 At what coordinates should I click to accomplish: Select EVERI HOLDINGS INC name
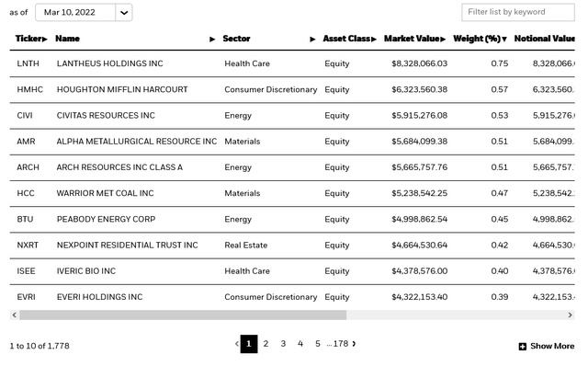(100, 296)
